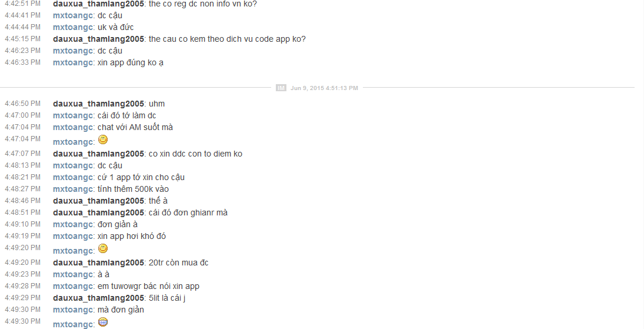Click message 'em tuwowgr bác nói xin app'

click(148, 286)
